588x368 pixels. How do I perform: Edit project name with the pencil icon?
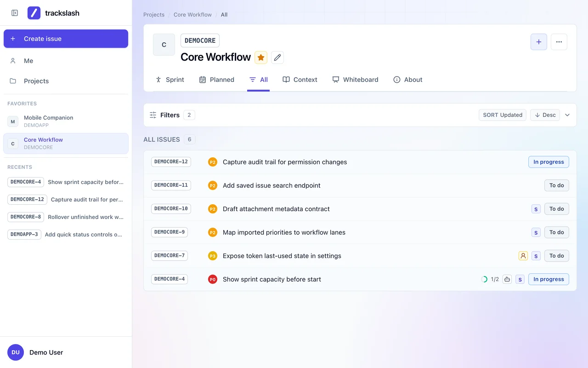[x=277, y=57]
